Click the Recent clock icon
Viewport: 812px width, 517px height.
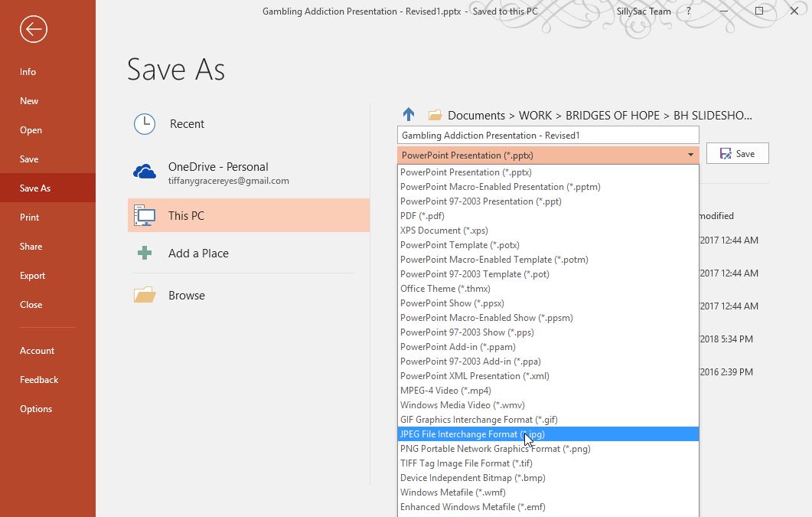tap(145, 124)
